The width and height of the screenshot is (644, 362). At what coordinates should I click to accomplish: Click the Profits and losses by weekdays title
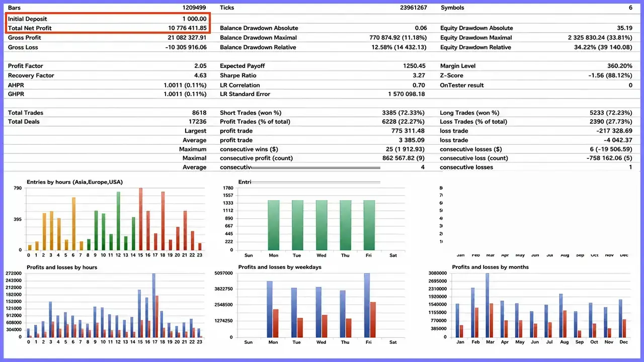click(x=280, y=267)
